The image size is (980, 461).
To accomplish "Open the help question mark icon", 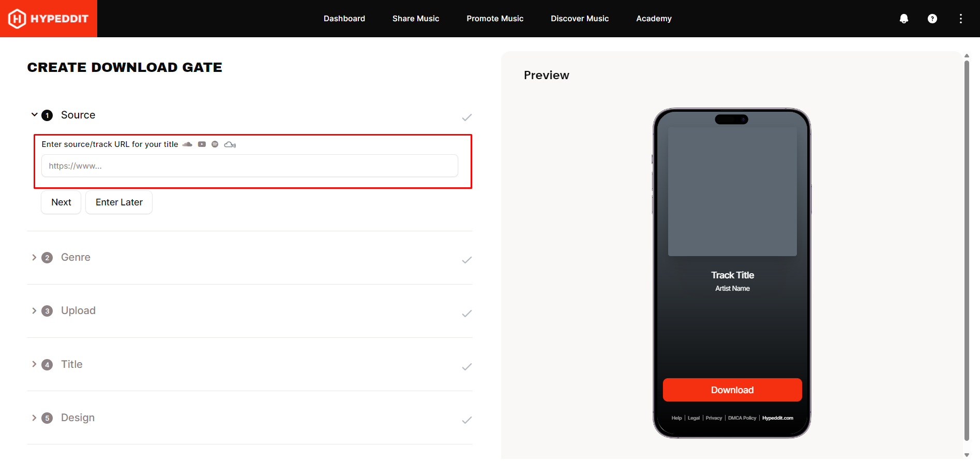I will pyautogui.click(x=932, y=19).
